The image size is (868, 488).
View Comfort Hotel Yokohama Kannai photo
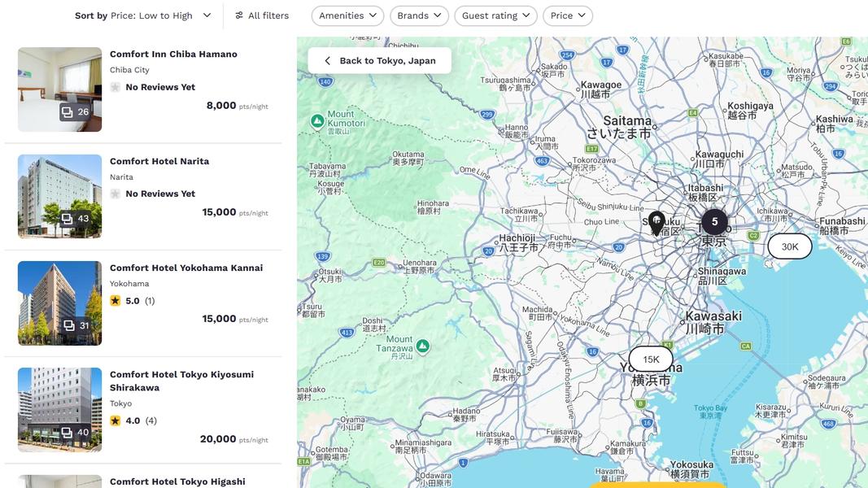[59, 303]
